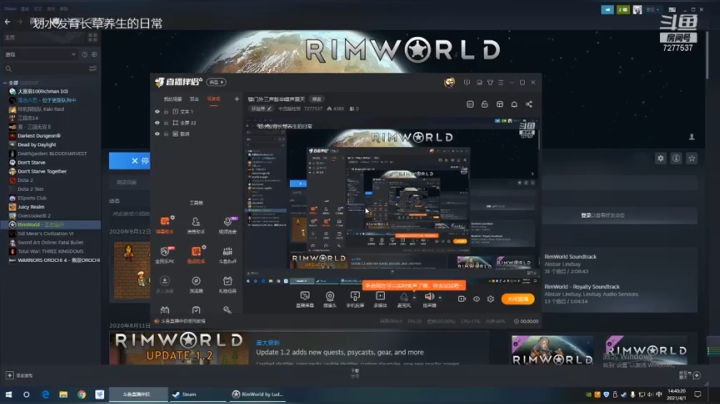Lock the fullscreen 33 source layer
Viewport: 720px width, 404px height.
point(166,123)
